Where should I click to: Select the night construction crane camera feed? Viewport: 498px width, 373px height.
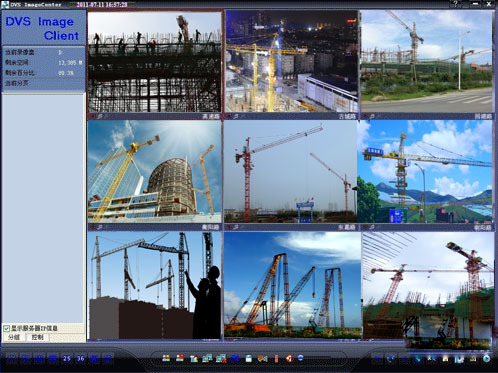[x=291, y=62]
